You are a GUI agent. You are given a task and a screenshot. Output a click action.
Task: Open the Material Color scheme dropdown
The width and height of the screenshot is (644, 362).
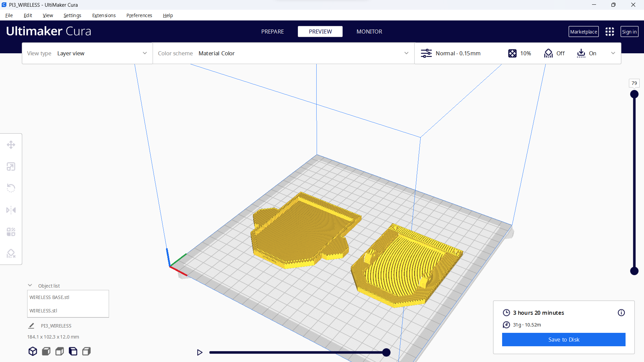(302, 53)
